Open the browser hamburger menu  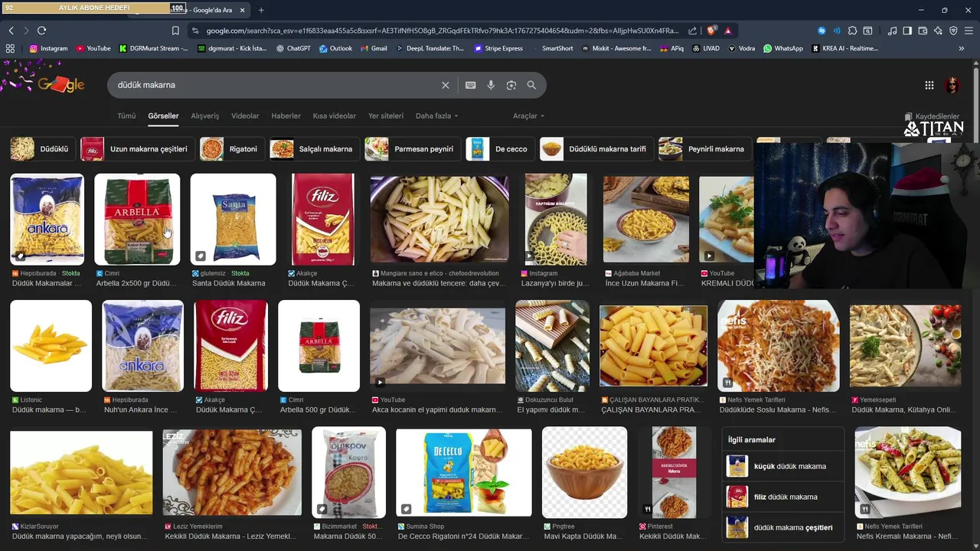[969, 31]
